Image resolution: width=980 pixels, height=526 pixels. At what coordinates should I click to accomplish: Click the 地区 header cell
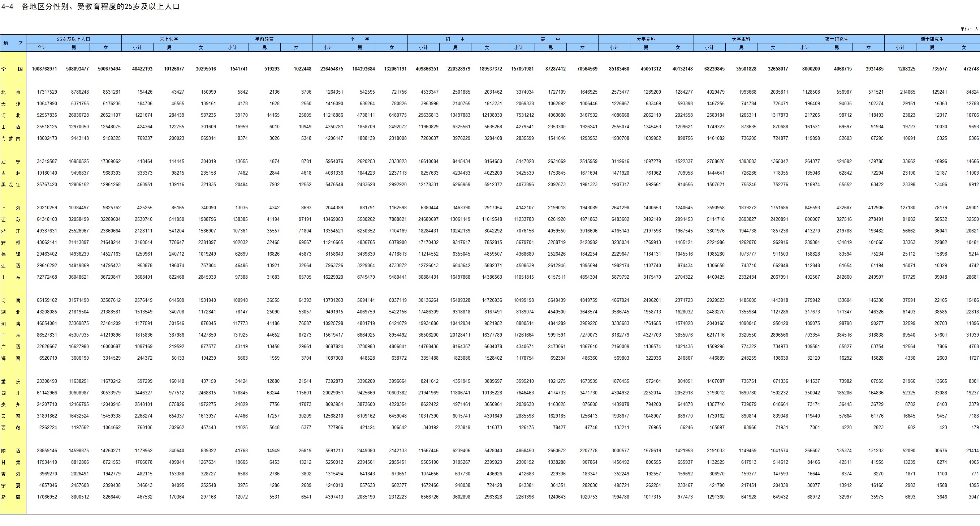[13, 43]
